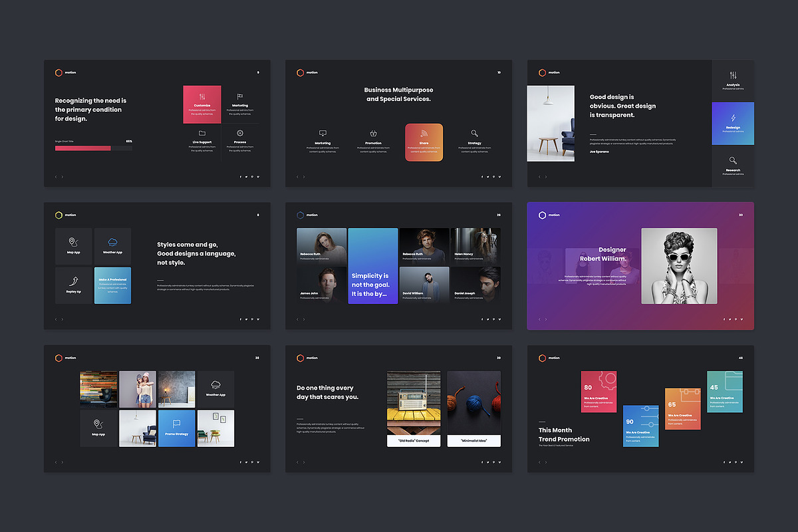Open Helen Nancy's portrait

point(475,246)
